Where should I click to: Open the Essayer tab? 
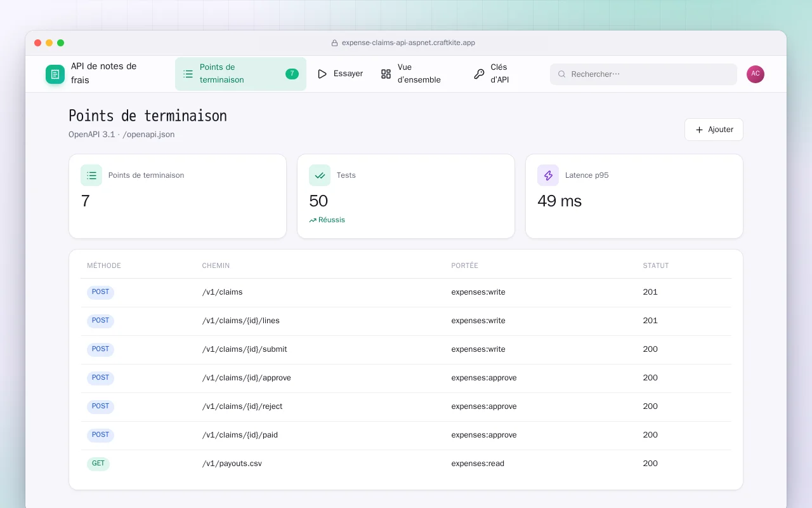coord(340,74)
